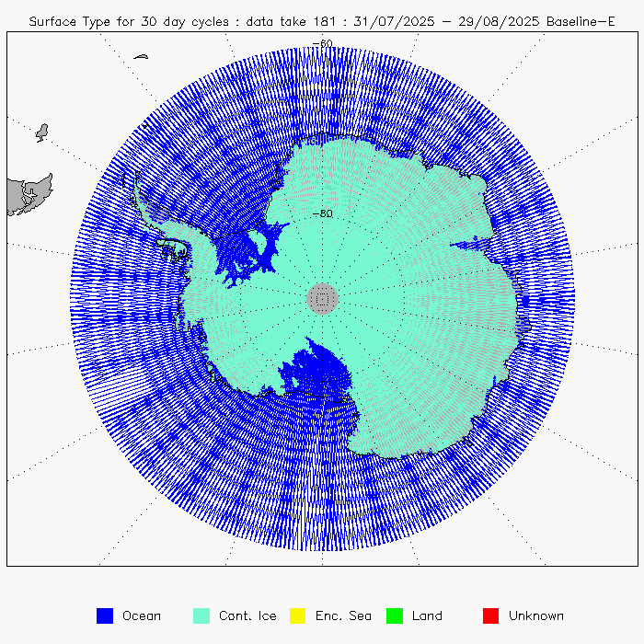Select the "Land" legend label
The width and height of the screenshot is (644, 644).
click(x=428, y=615)
